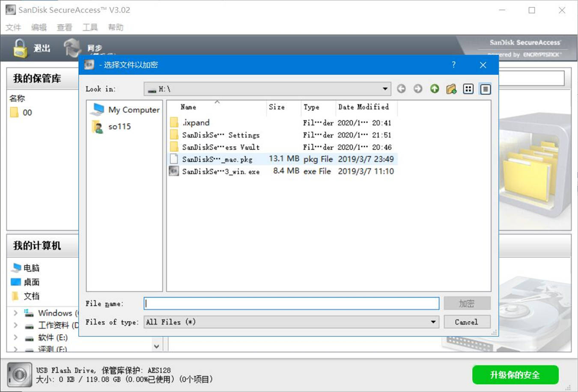Open the 文件 menu
Viewport: 578px width, 392px height.
coord(13,27)
